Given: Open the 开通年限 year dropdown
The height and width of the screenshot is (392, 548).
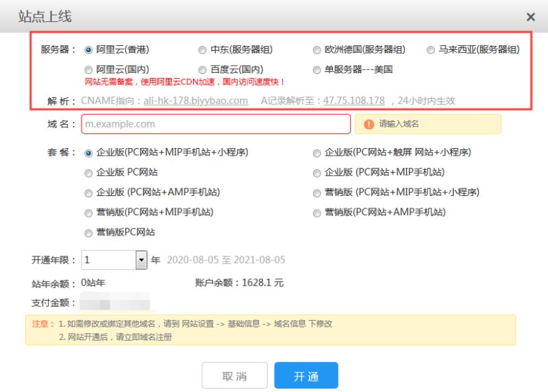Looking at the screenshot, I should point(142,260).
